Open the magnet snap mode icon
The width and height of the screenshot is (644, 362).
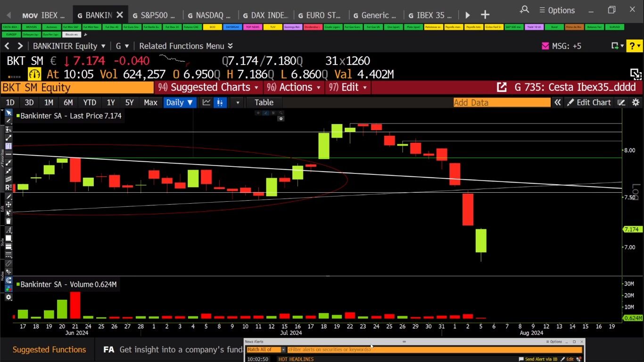[x=8, y=280]
